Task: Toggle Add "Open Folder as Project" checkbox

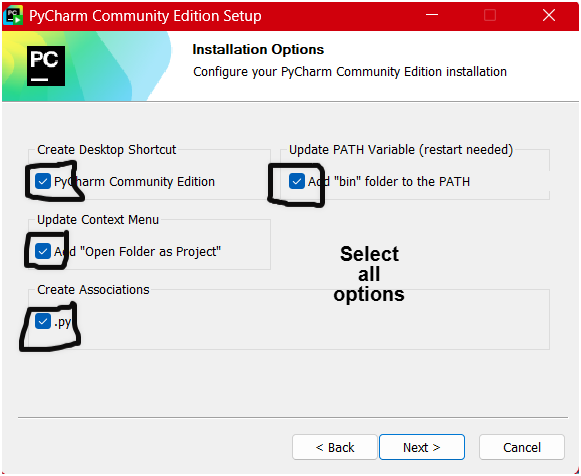Action: [x=43, y=252]
